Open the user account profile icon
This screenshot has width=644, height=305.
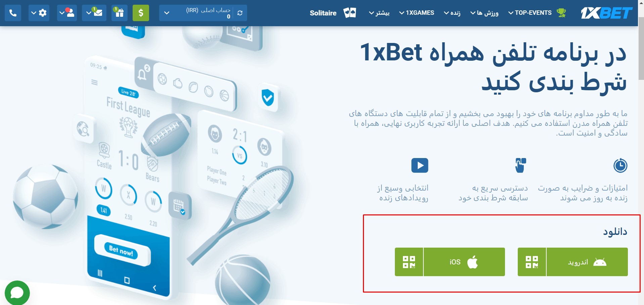tap(67, 13)
